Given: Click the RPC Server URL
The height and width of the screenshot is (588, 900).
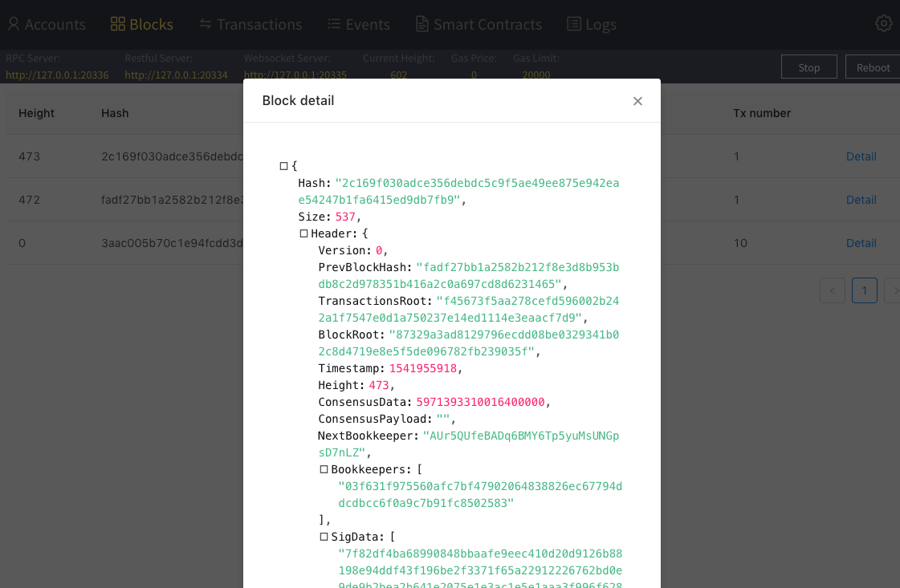Looking at the screenshot, I should tap(57, 75).
